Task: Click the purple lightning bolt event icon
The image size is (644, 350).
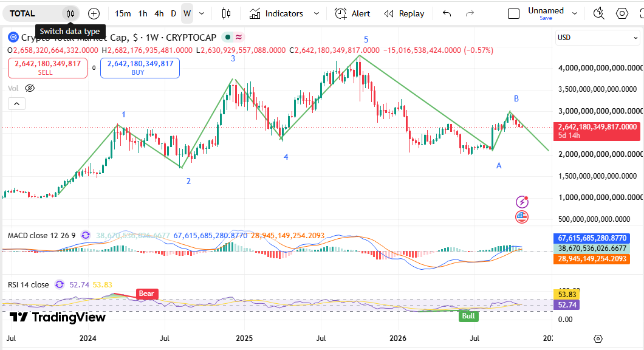Action: (x=522, y=202)
